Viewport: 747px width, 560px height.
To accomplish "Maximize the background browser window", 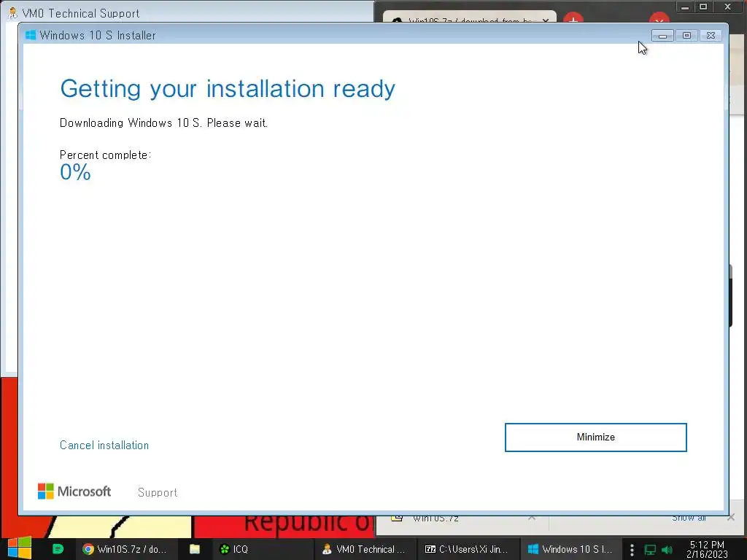I will (x=703, y=7).
